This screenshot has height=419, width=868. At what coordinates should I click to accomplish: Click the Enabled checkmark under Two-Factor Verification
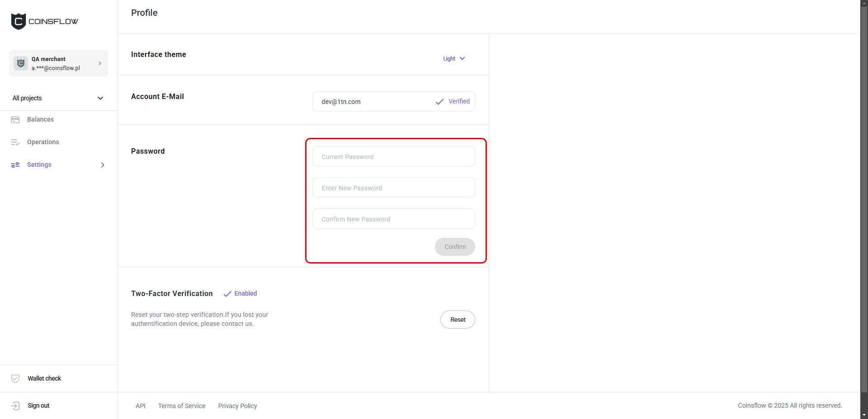click(227, 294)
